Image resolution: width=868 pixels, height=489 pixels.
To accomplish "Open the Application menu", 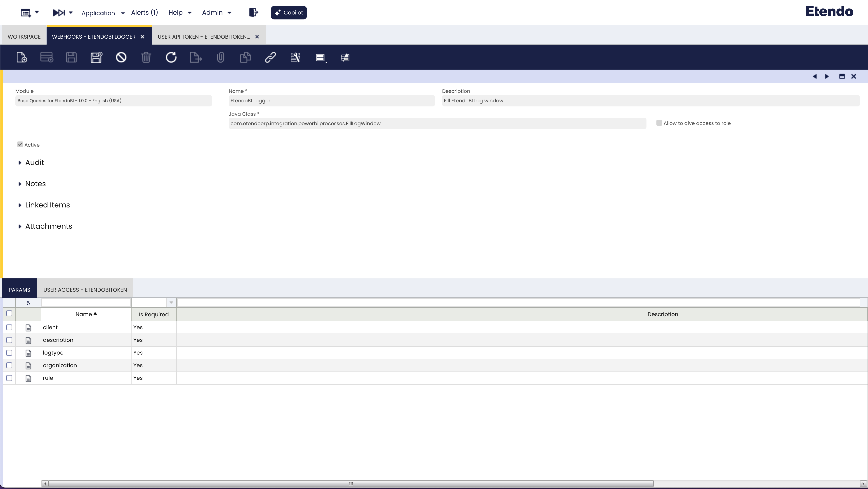I will pyautogui.click(x=103, y=13).
